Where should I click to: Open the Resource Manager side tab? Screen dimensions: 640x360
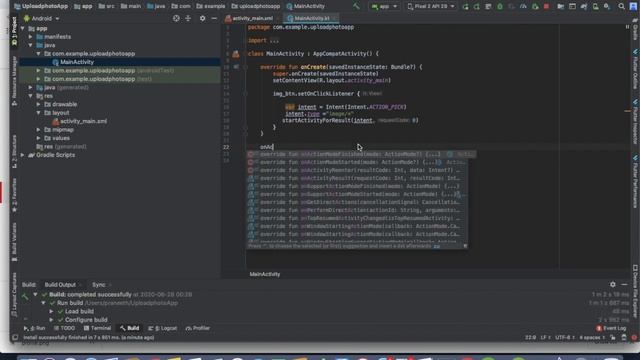pos(14,81)
